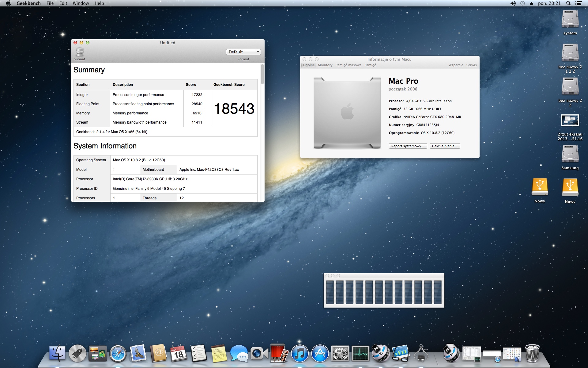The height and width of the screenshot is (368, 588).
Task: Open the Trash in the dock
Action: 532,354
